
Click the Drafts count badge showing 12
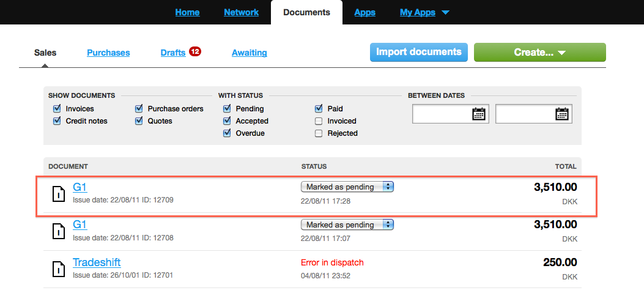[195, 52]
